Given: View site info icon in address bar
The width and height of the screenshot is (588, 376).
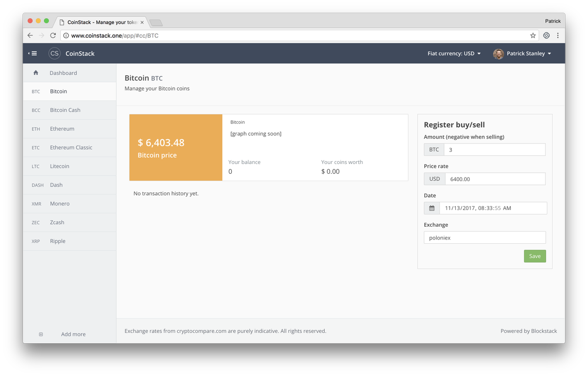Looking at the screenshot, I should (66, 36).
